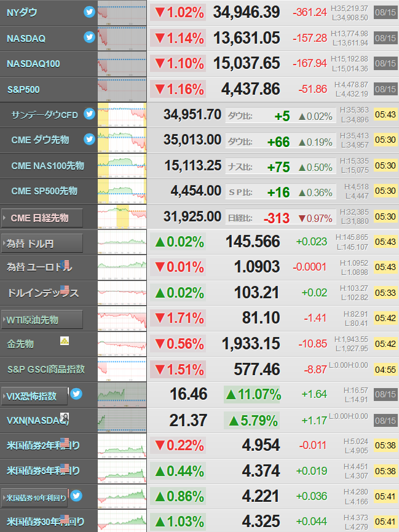
Task: Click the ▼1.16% change for S&P500
Action: point(178,89)
